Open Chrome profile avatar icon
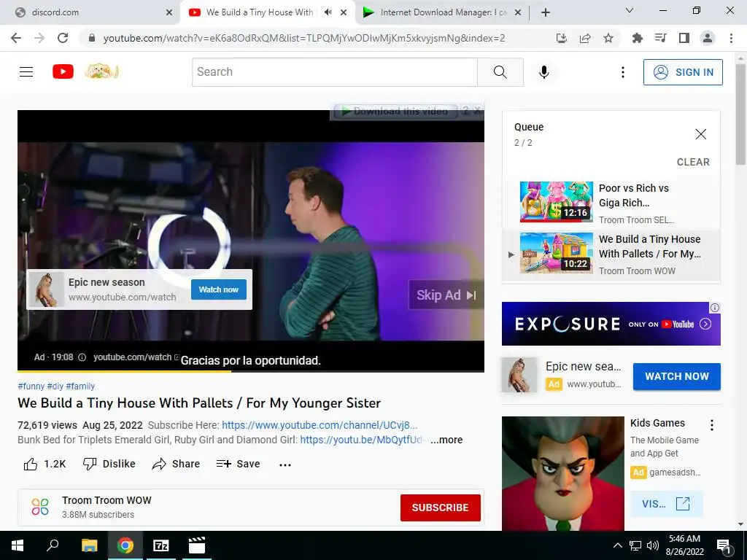 708,38
